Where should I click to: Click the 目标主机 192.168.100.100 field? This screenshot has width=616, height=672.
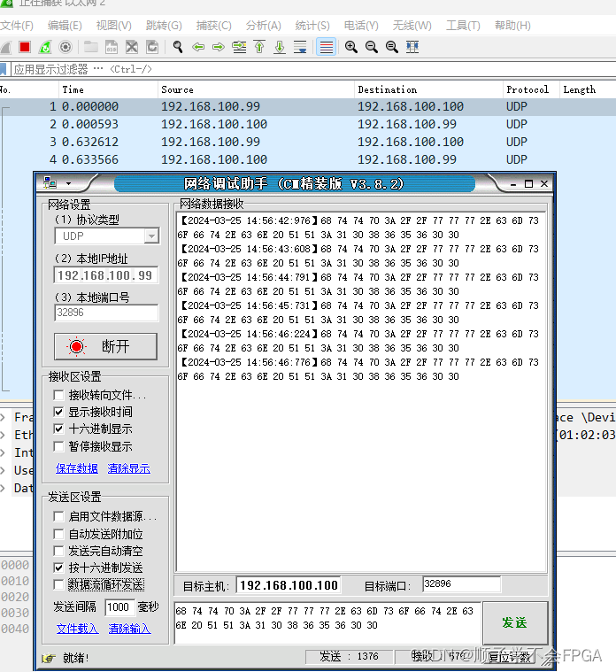pyautogui.click(x=289, y=585)
